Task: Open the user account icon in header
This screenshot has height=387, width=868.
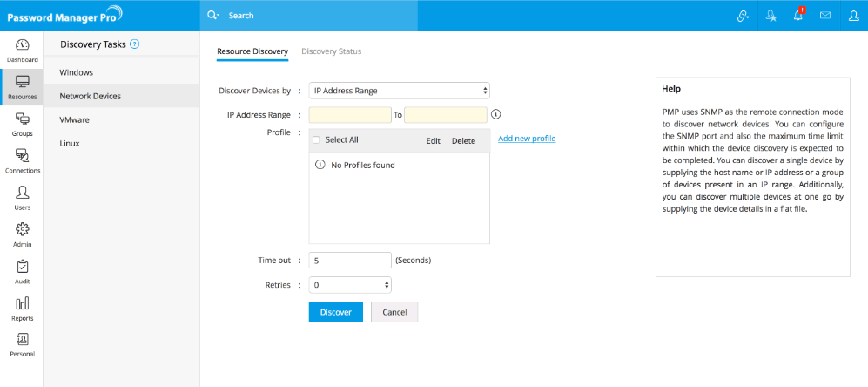Action: point(853,16)
